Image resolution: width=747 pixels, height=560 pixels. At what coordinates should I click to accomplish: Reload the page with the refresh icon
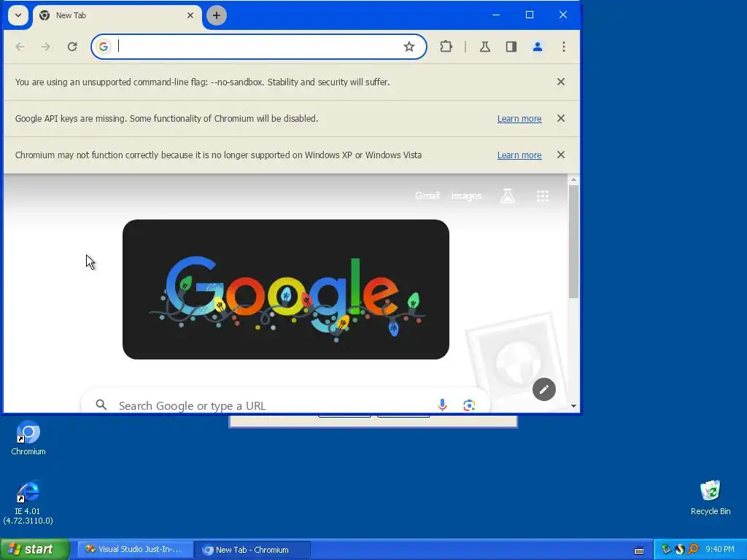(x=72, y=47)
